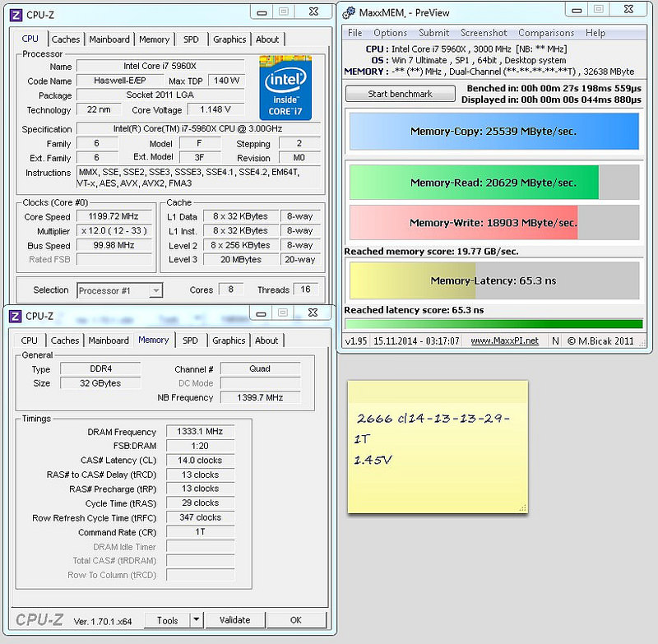The image size is (658, 644).
Task: Click the Cycle Time value 29 clocks
Action: (200, 503)
